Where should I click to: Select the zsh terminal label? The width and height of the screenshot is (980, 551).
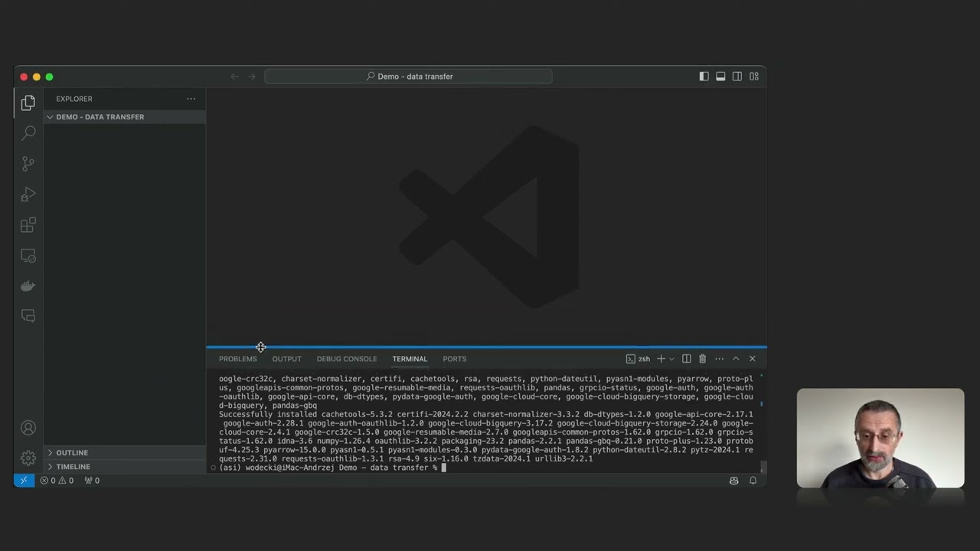[x=638, y=359]
